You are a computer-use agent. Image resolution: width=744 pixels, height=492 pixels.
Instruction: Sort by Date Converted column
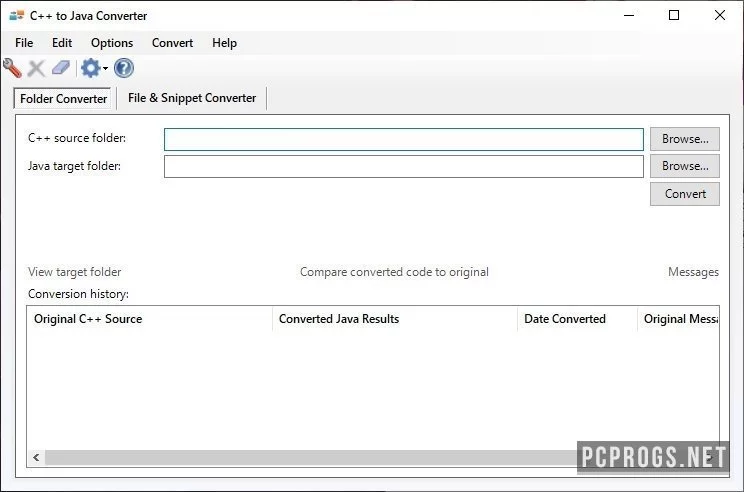coord(577,319)
